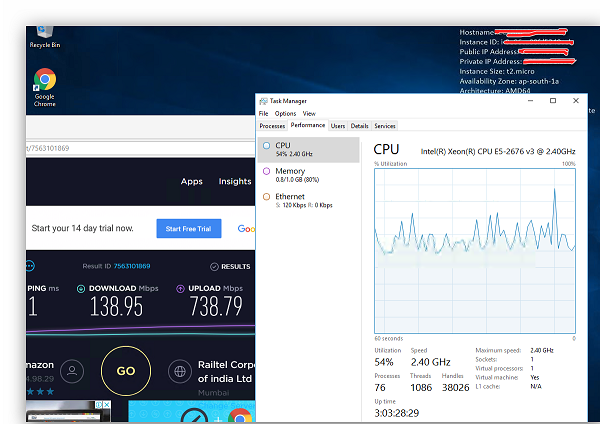Click the globe icon next to Railtel
The width and height of the screenshot is (600, 424).
(x=180, y=371)
